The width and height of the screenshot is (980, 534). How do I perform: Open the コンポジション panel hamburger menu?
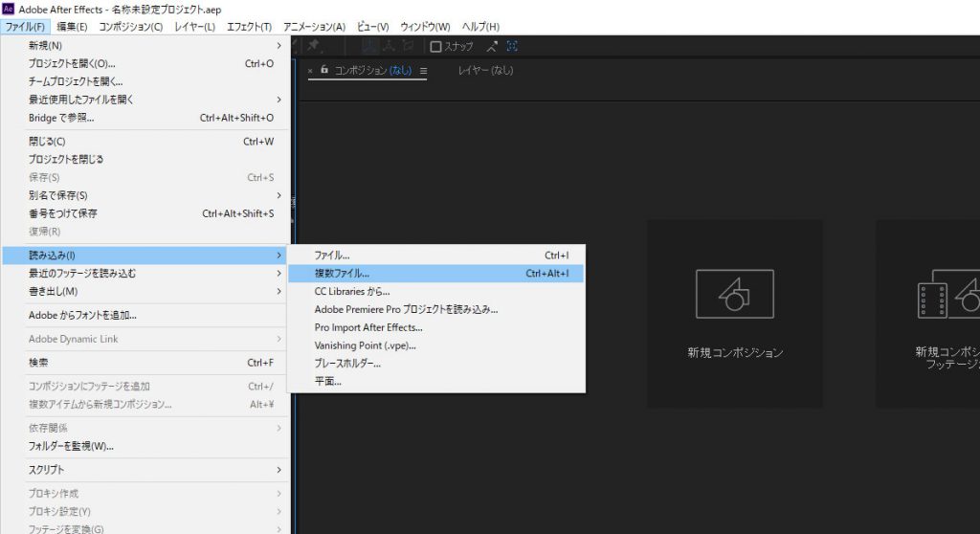pyautogui.click(x=423, y=71)
